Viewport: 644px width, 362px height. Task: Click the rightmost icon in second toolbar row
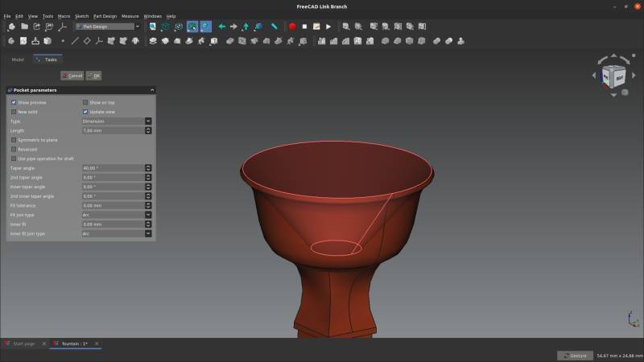tap(460, 41)
